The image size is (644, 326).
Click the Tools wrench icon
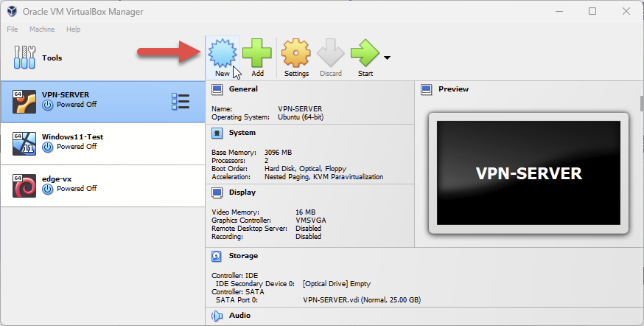click(x=26, y=58)
